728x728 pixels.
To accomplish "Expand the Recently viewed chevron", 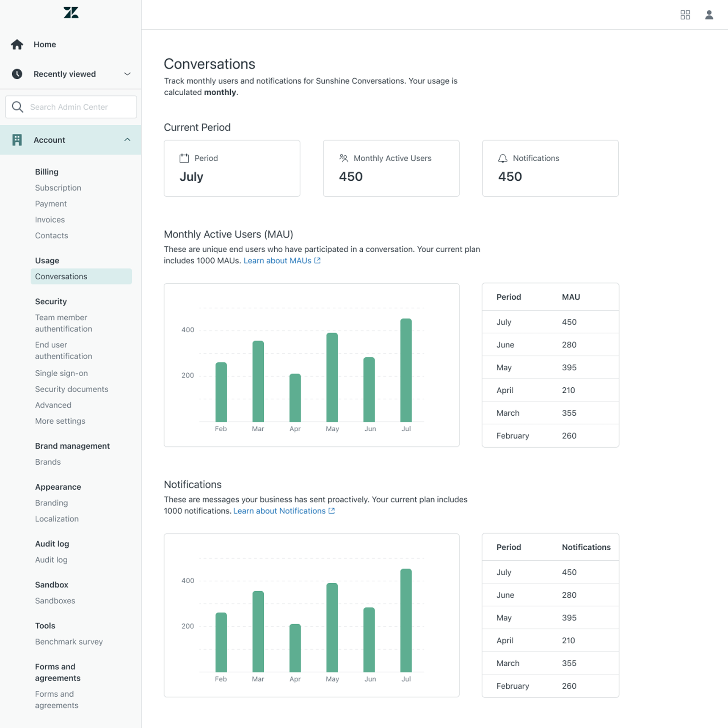I will pyautogui.click(x=127, y=74).
